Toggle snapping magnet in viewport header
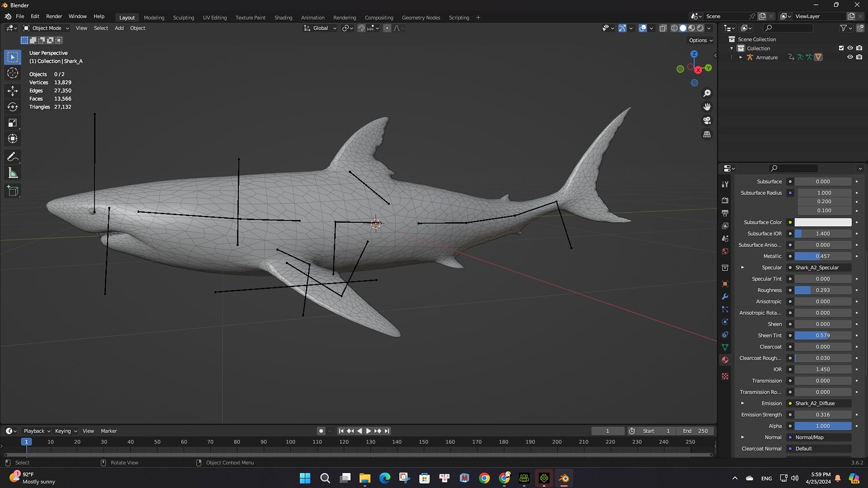 pyautogui.click(x=362, y=28)
